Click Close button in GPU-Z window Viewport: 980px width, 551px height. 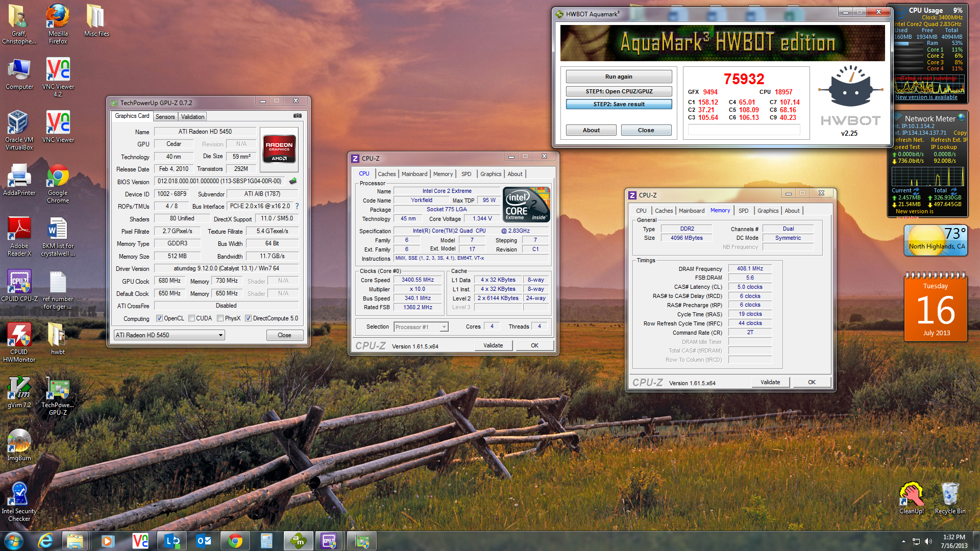click(x=284, y=335)
